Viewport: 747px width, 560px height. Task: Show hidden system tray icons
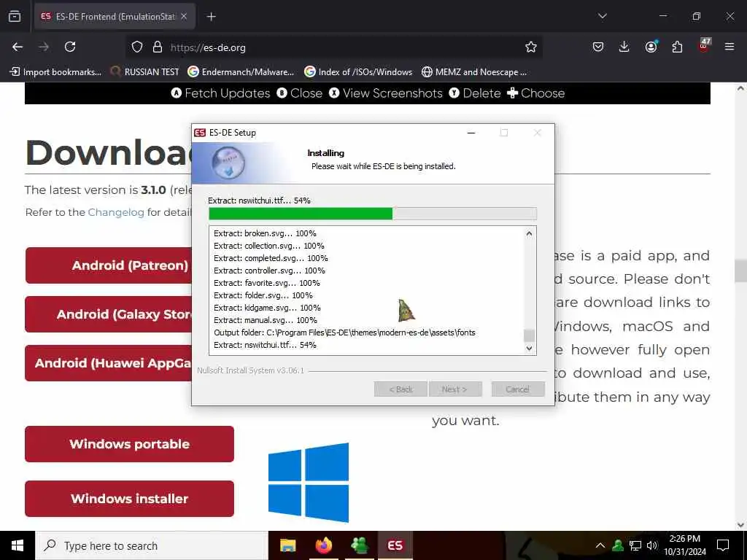coord(600,545)
